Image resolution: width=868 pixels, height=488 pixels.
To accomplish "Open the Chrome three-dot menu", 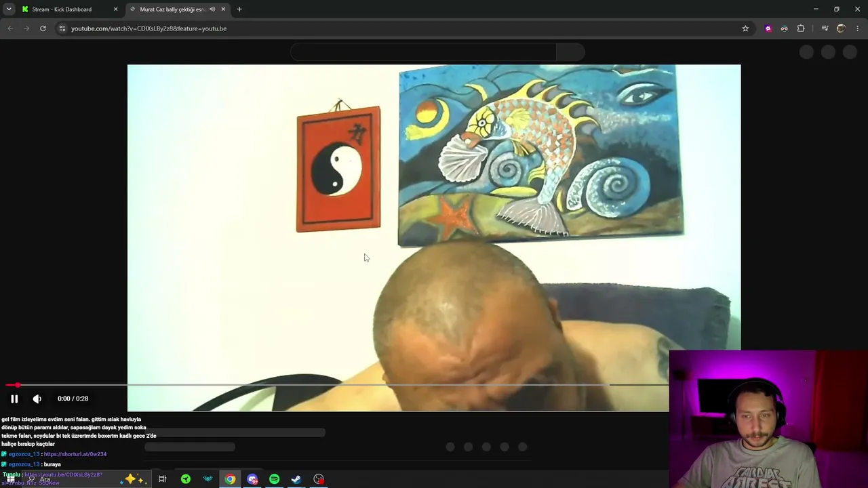I will pos(857,28).
